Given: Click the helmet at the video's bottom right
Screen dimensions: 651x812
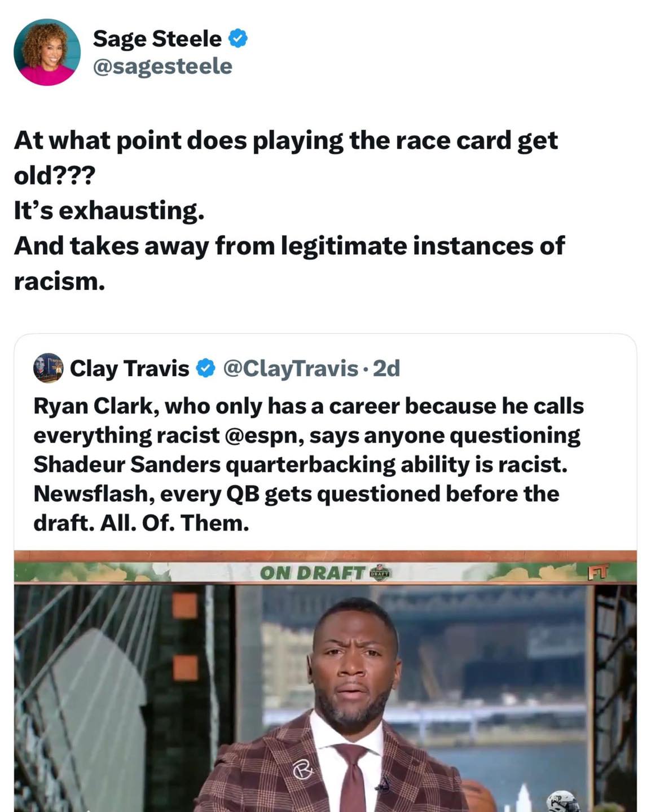Looking at the screenshot, I should (x=561, y=801).
